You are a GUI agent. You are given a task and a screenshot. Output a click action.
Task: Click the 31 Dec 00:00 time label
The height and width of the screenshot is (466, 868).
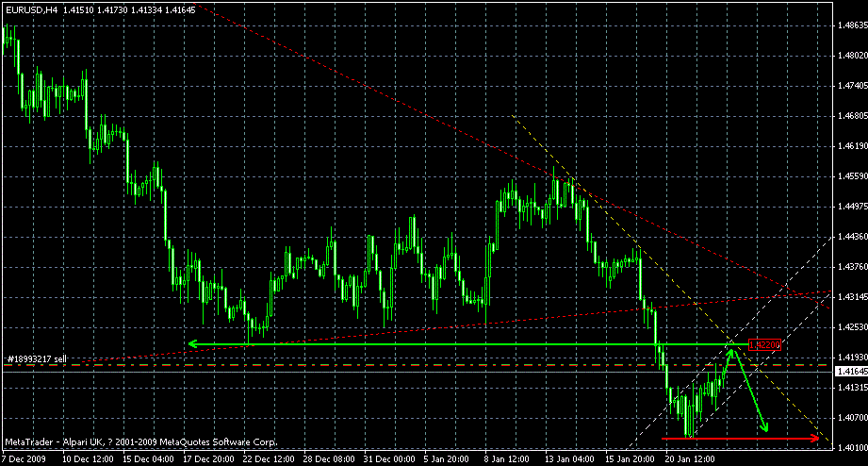click(x=389, y=459)
